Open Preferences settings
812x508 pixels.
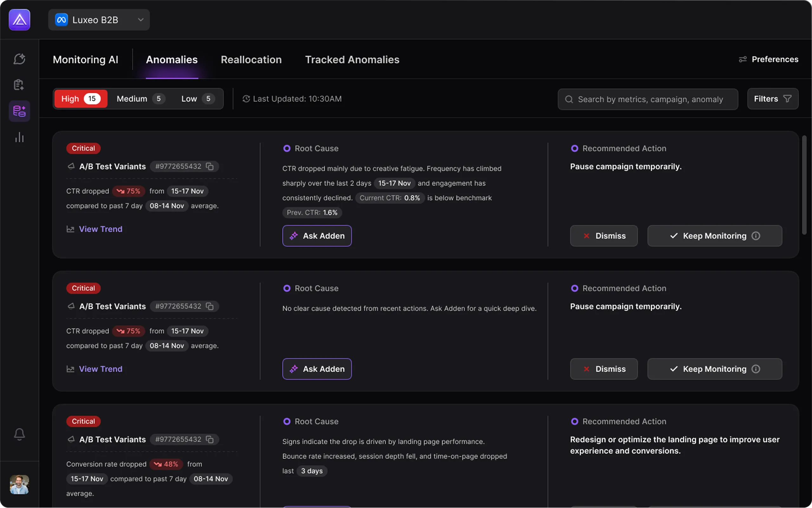coord(768,60)
